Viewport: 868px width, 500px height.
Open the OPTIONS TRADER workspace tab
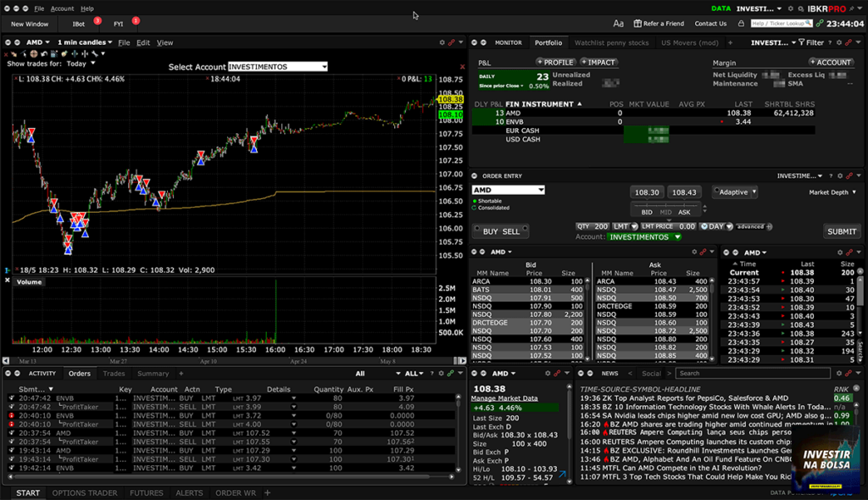click(x=85, y=493)
